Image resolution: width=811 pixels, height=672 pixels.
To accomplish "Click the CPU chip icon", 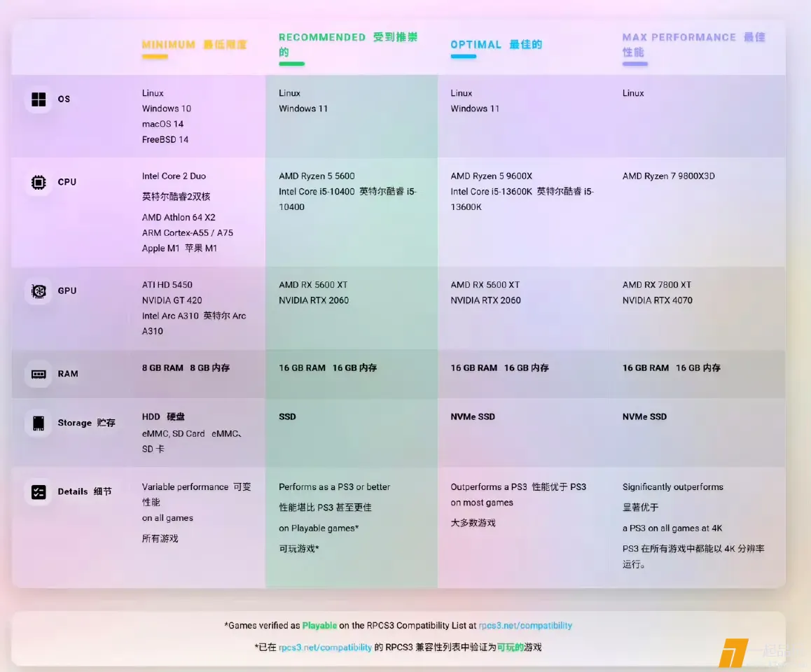I will (39, 183).
